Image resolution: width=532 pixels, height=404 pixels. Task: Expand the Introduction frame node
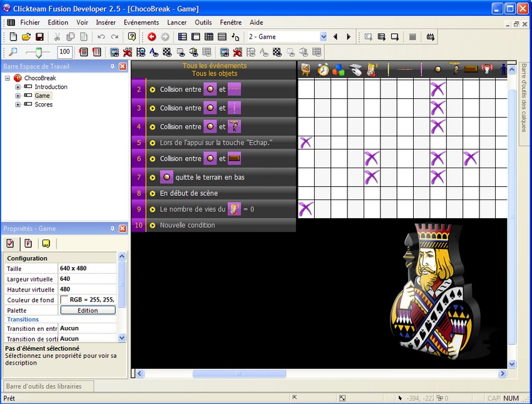[18, 87]
